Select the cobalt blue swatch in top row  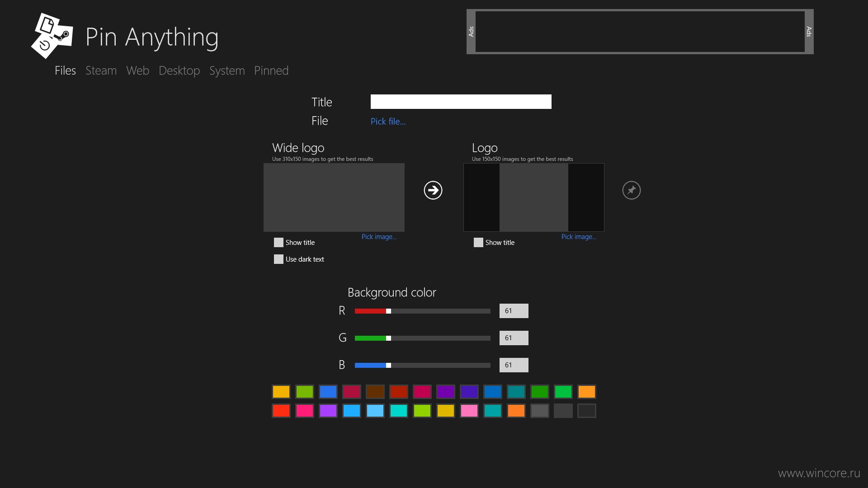(493, 392)
